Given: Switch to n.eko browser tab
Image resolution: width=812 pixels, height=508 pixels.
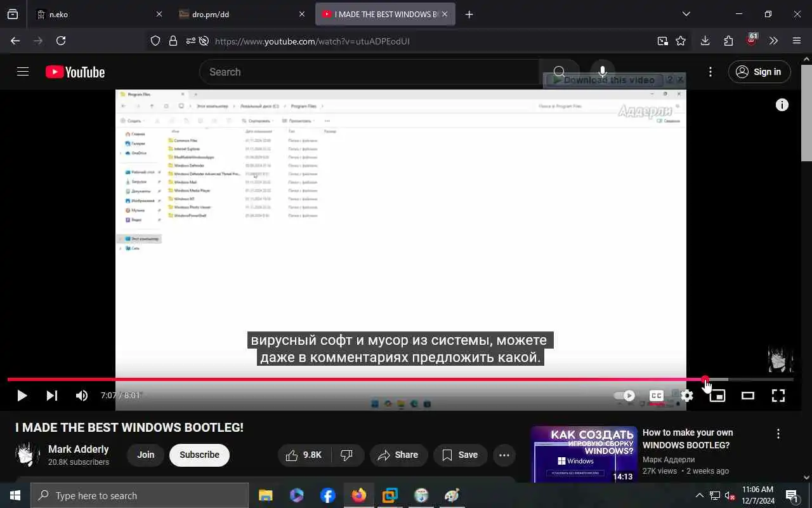Looking at the screenshot, I should [x=97, y=14].
